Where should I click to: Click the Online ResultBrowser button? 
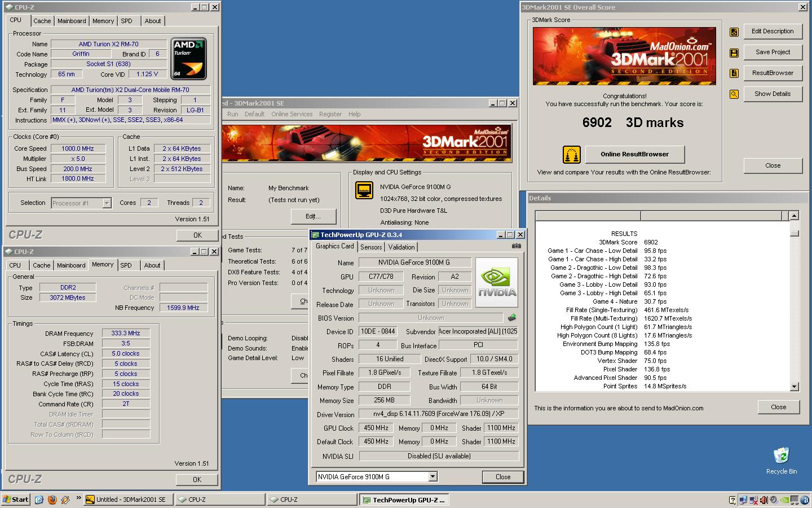635,154
